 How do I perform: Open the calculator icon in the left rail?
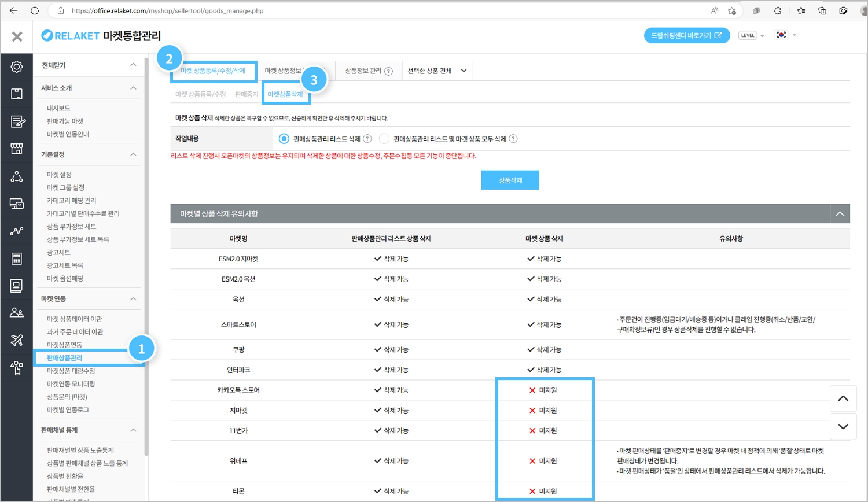pos(17,259)
